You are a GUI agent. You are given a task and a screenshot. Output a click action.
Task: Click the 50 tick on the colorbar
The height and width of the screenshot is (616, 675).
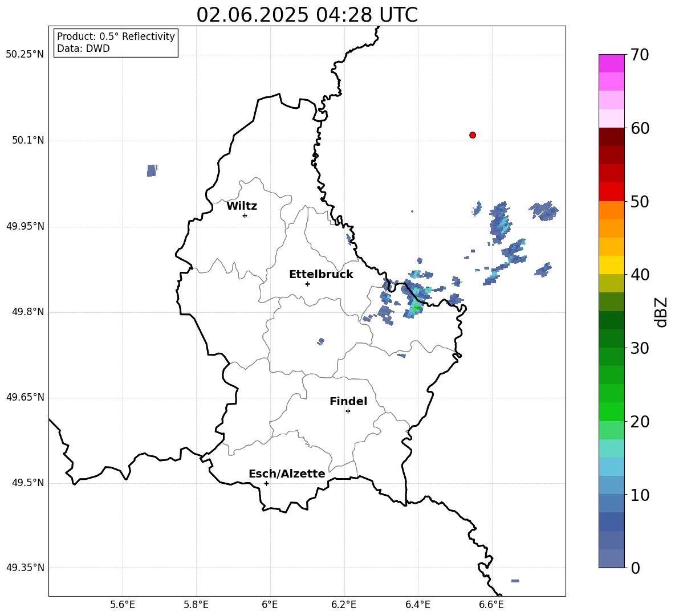[640, 201]
